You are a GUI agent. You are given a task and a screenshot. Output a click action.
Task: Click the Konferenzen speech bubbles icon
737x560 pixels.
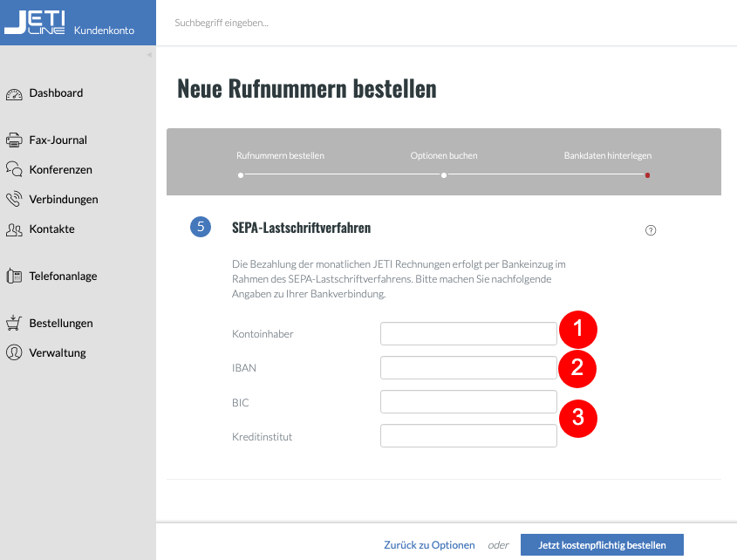(x=14, y=169)
